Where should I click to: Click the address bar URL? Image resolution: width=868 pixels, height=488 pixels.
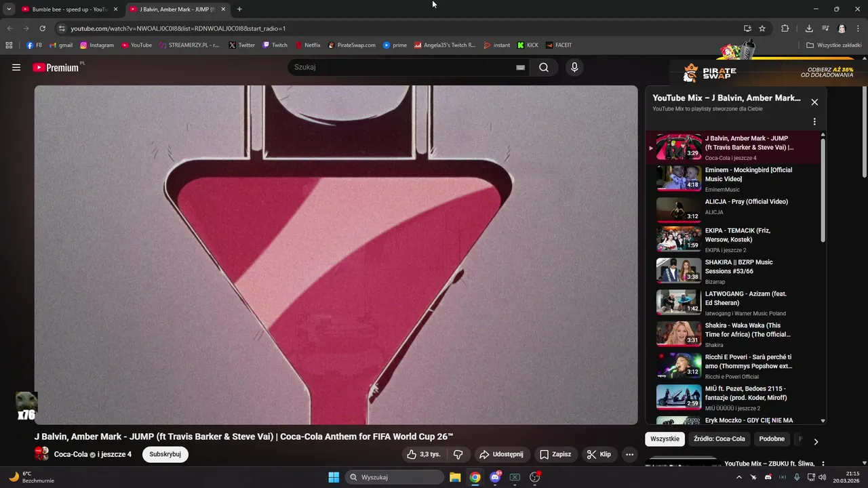click(178, 28)
